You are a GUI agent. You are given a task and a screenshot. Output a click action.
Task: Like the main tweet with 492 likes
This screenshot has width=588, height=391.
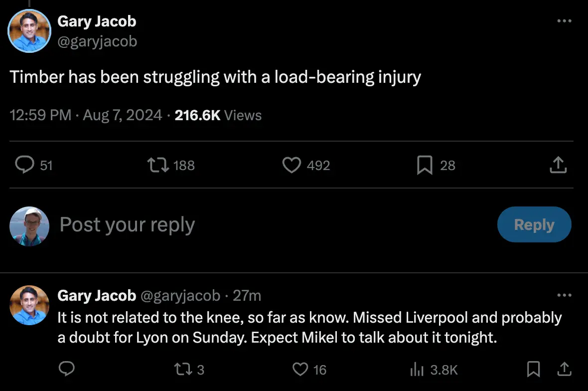point(292,165)
